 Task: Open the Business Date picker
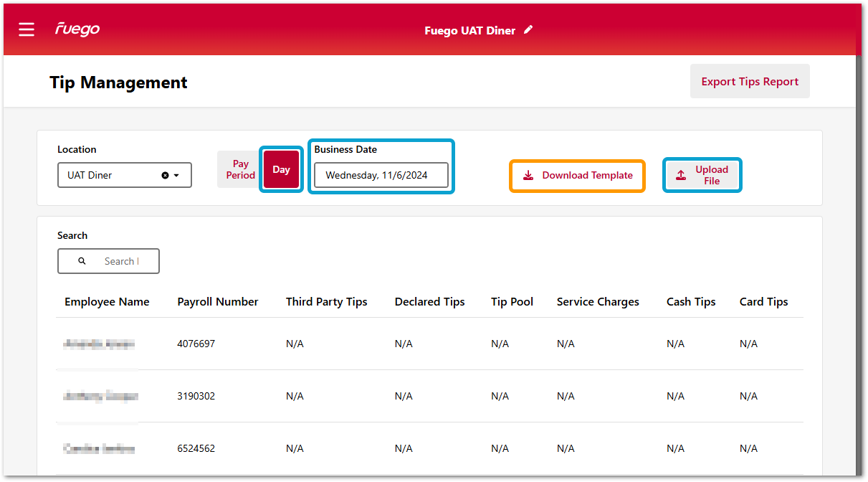click(381, 175)
